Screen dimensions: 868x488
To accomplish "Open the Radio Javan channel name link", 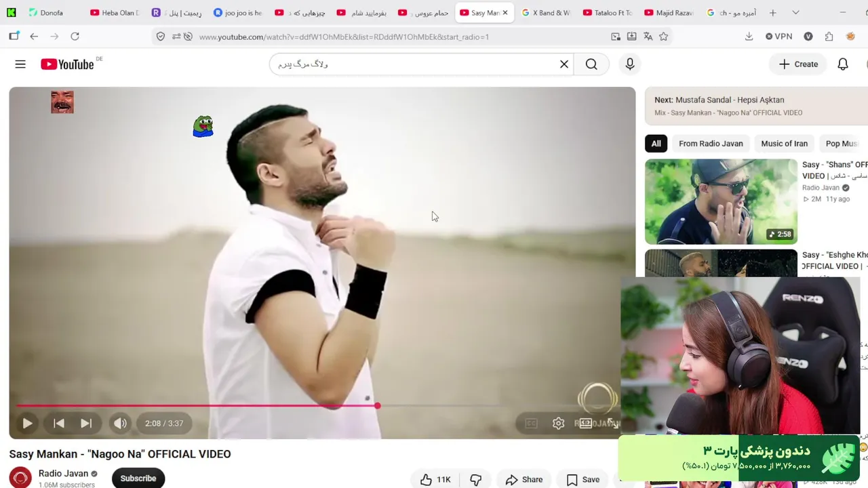I will coord(63,474).
